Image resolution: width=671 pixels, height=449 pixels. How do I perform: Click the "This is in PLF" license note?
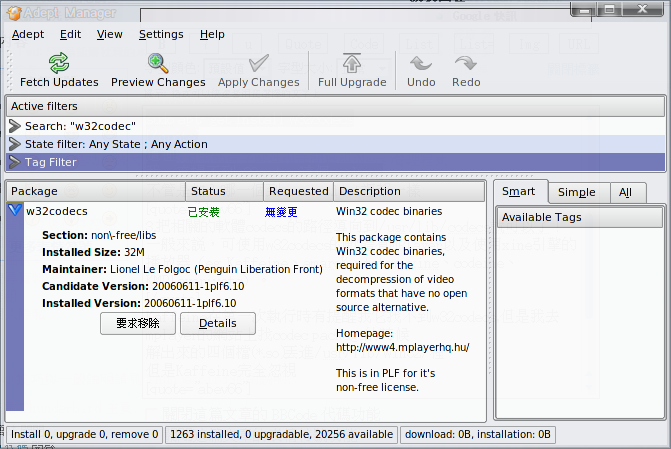[x=386, y=380]
